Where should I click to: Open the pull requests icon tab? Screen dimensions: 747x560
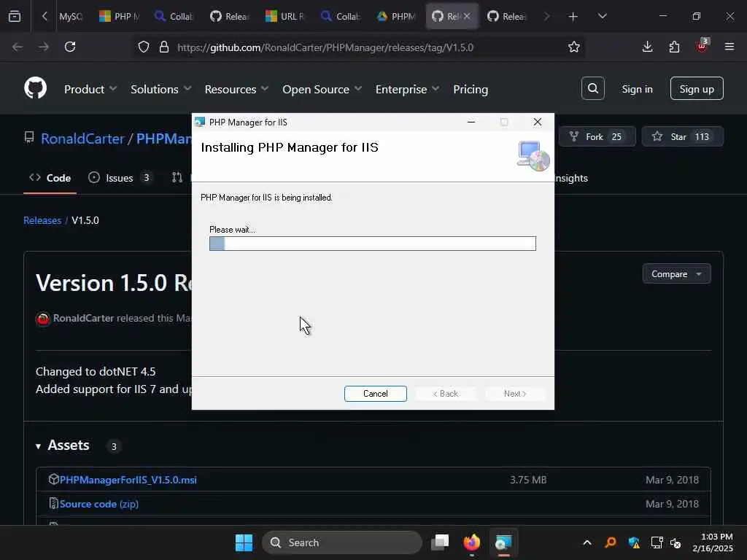pyautogui.click(x=177, y=178)
